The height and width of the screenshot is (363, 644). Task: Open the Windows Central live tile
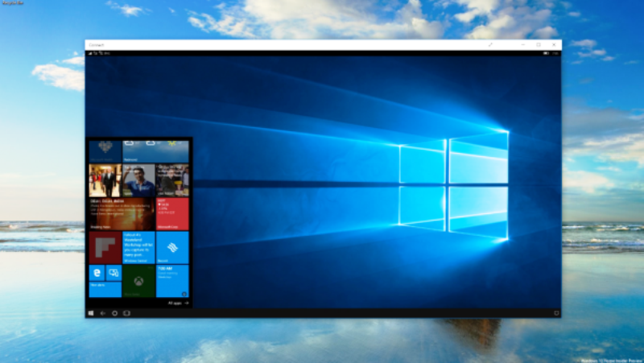[138, 247]
